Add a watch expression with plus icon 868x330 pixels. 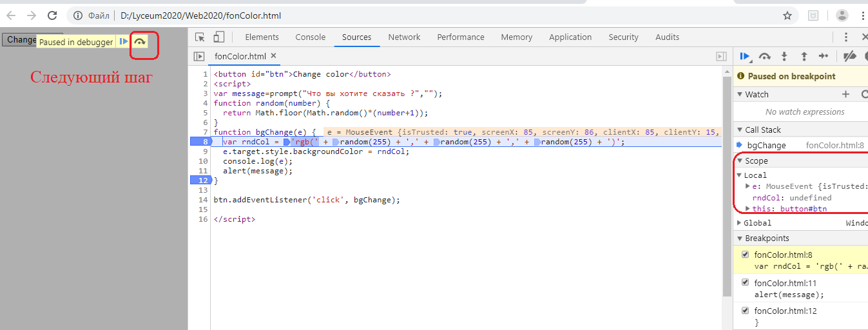pos(846,94)
